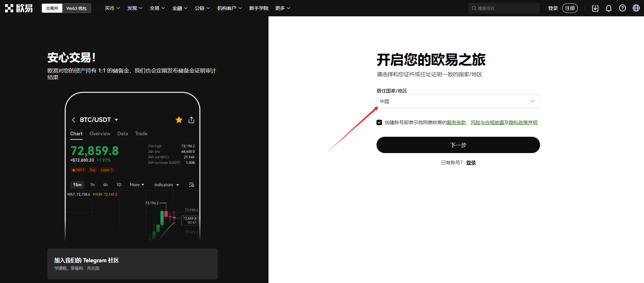644x283 pixels.
Task: Open the 居住国家/地区 dropdown showing 中国
Action: (x=458, y=101)
